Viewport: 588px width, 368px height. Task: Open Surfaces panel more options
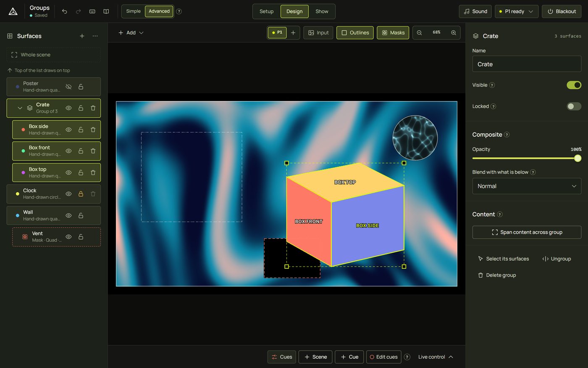[x=95, y=36]
